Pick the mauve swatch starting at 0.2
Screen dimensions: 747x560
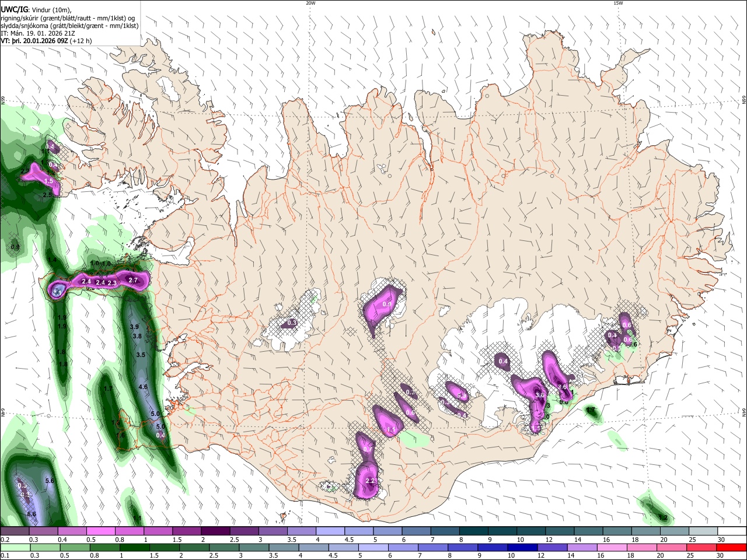pyautogui.click(x=15, y=531)
